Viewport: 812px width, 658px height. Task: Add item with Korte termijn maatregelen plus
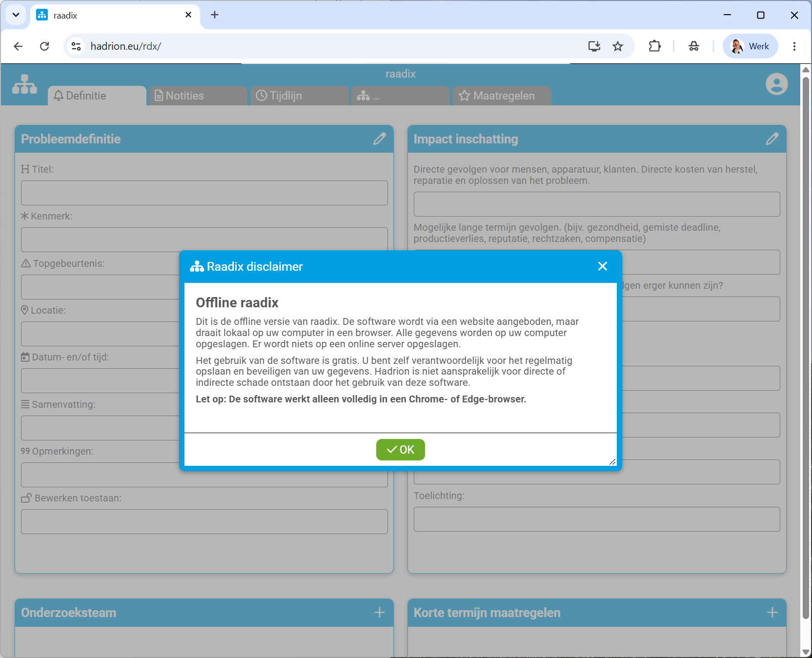click(772, 613)
